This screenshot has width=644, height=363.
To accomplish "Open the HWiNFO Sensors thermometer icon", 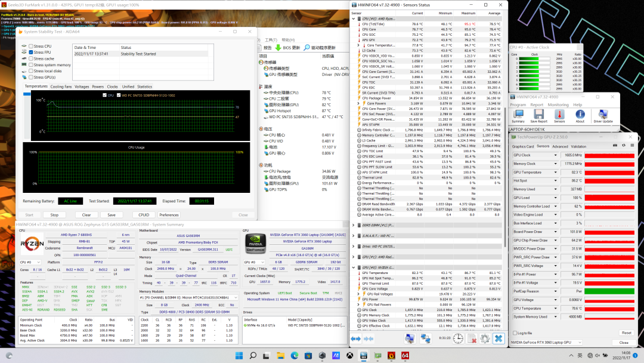I will coord(559,114).
